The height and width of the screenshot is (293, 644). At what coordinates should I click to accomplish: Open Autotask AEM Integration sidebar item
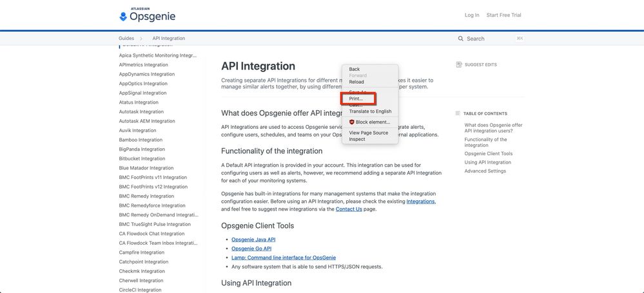point(146,121)
